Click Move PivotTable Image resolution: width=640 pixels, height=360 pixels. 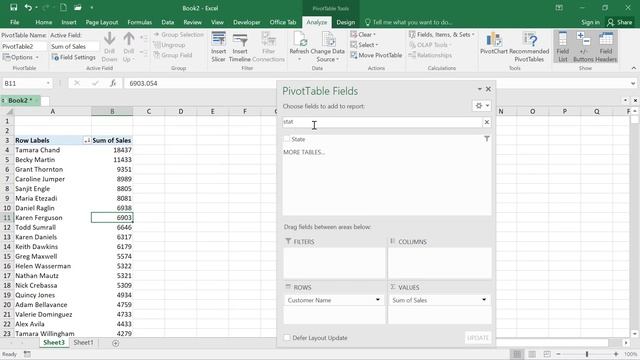tap(376, 55)
